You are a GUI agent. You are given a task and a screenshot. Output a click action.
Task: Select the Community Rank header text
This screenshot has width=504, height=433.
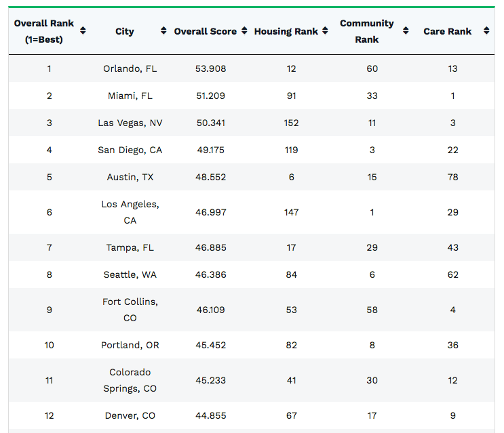[x=367, y=31]
